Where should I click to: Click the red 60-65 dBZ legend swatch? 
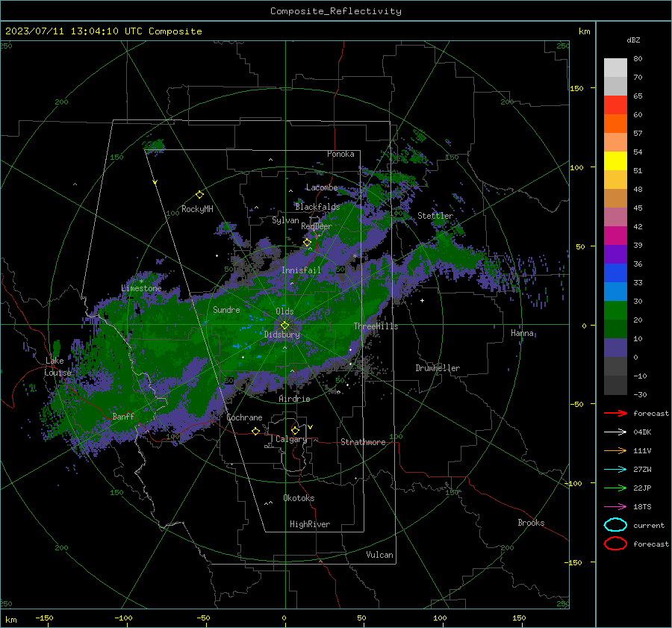615,105
